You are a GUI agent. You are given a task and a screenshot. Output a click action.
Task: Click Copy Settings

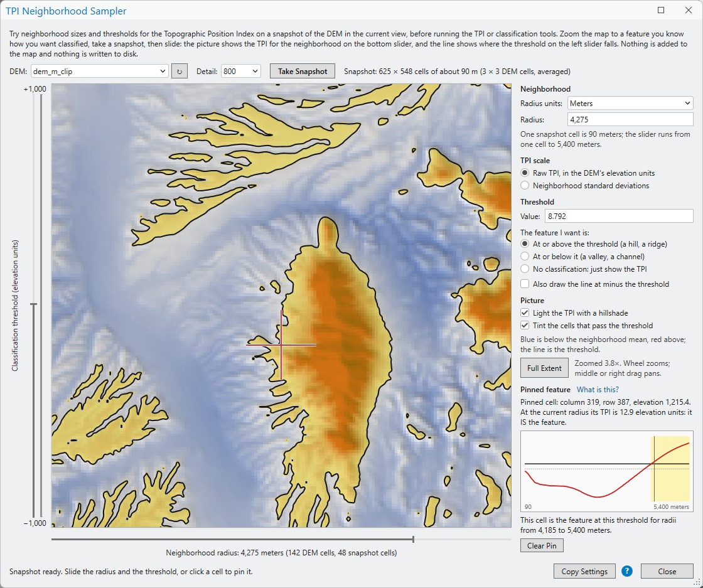pyautogui.click(x=584, y=571)
